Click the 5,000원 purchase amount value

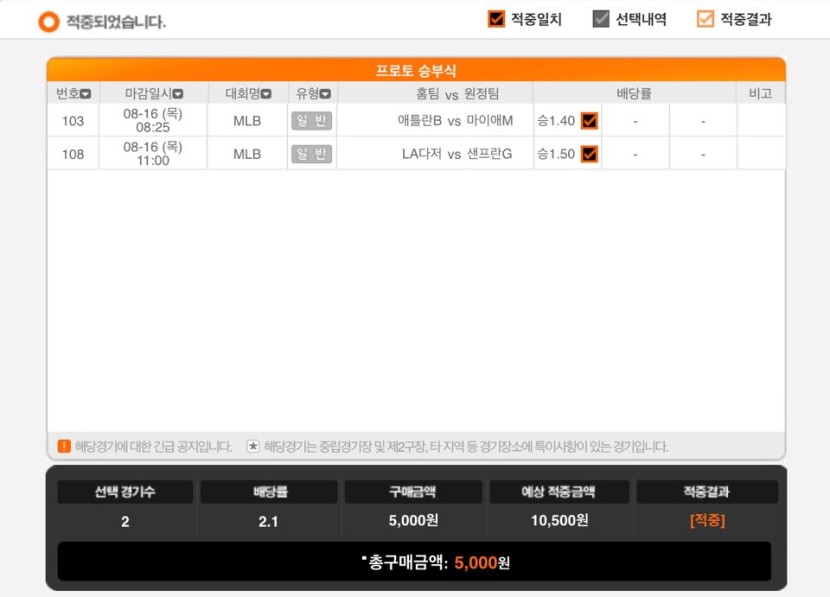pos(413,521)
